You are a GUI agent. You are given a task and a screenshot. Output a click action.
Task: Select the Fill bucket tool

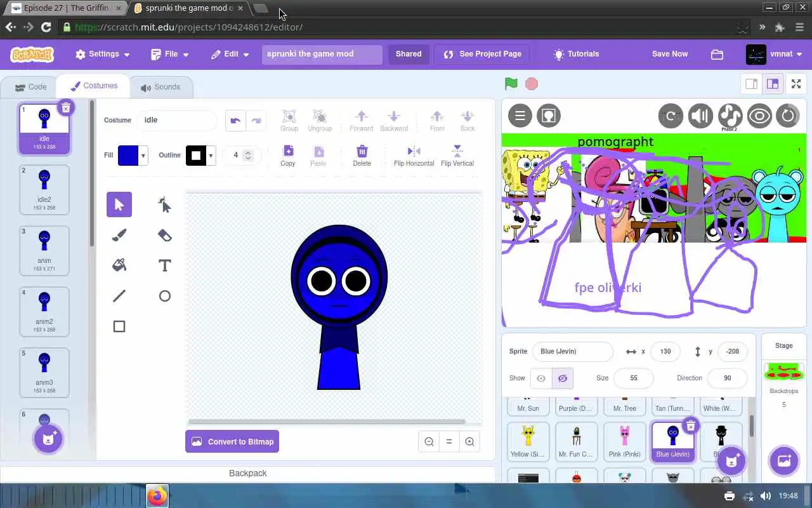pyautogui.click(x=119, y=265)
